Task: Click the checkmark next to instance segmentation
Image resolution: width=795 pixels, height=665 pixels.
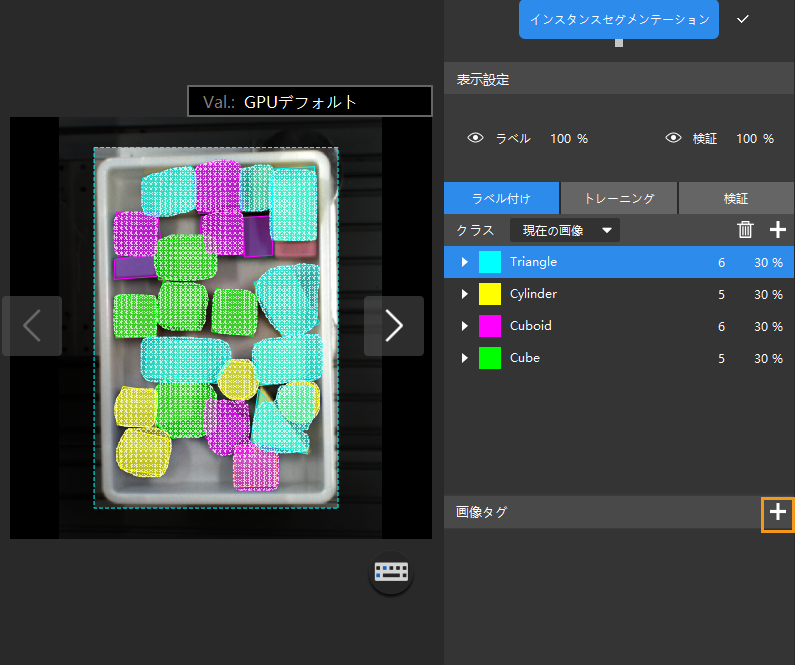Action: [743, 20]
